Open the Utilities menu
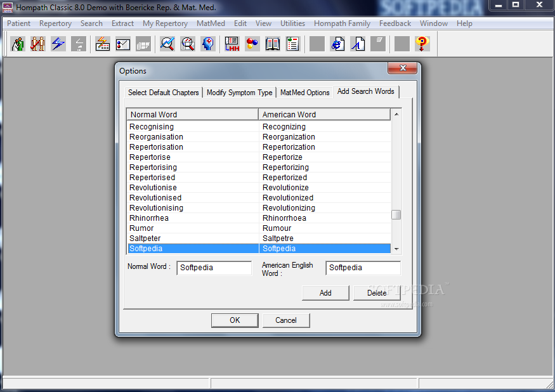 (292, 23)
